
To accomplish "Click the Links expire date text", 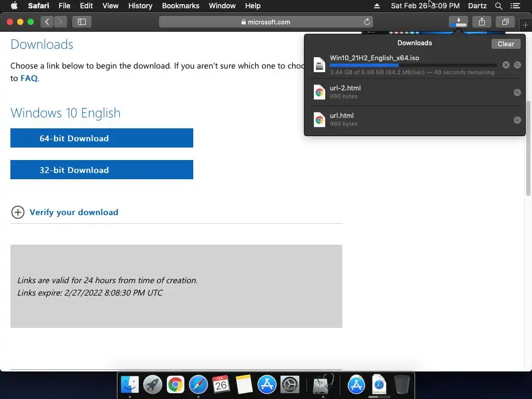I will pyautogui.click(x=90, y=293).
